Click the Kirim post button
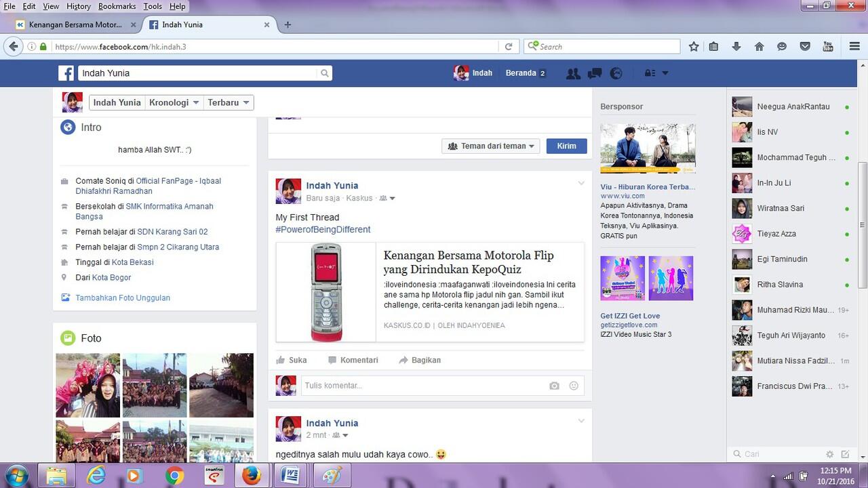The width and height of the screenshot is (868, 488). click(566, 146)
